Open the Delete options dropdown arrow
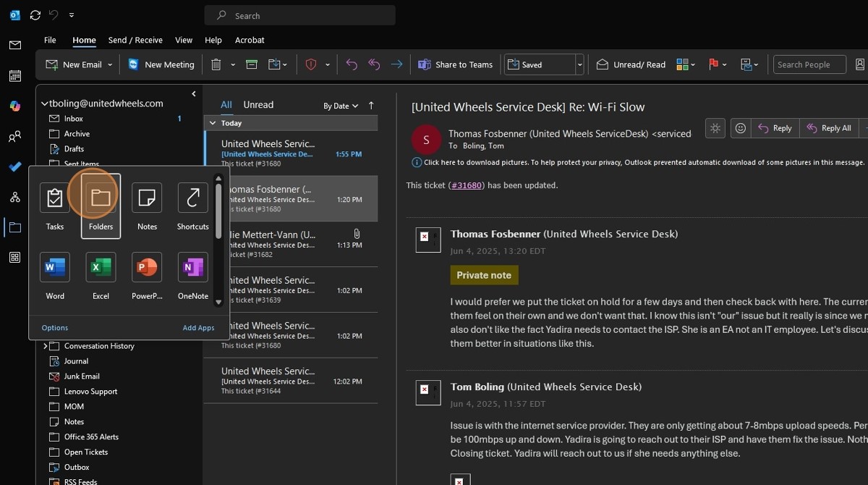The width and height of the screenshot is (868, 485). [233, 64]
